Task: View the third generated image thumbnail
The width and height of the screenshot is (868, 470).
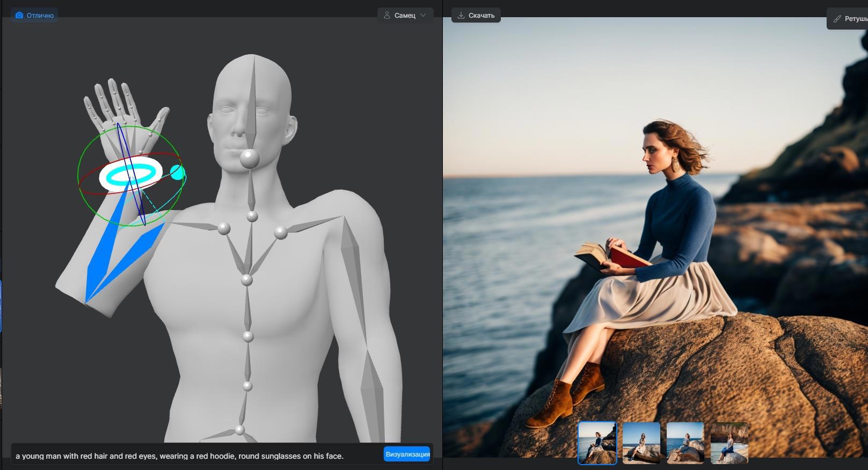Action: [x=685, y=443]
